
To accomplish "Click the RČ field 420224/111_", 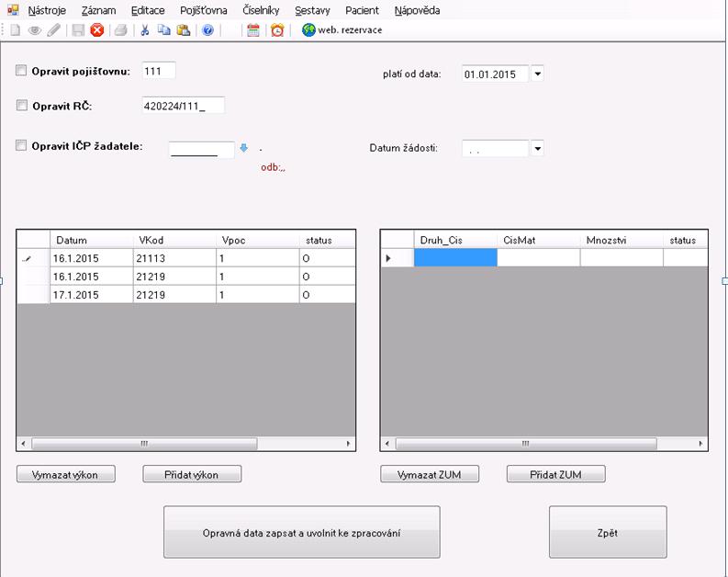I will [184, 106].
